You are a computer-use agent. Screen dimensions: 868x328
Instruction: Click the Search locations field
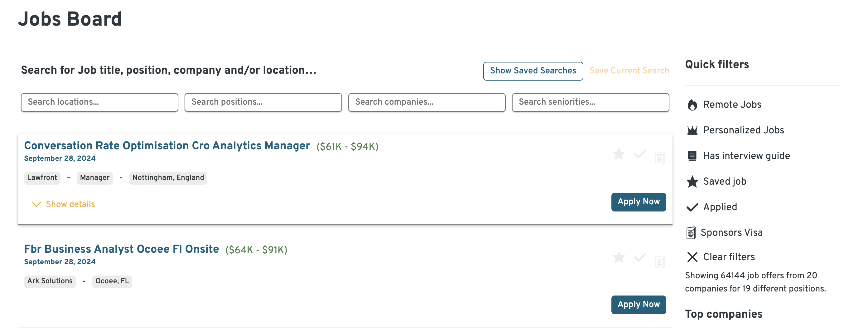point(99,102)
